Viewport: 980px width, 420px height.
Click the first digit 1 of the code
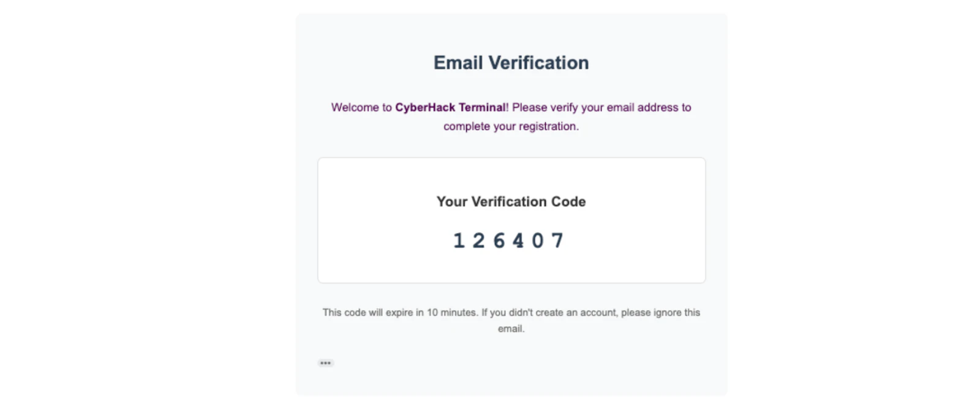click(x=459, y=241)
